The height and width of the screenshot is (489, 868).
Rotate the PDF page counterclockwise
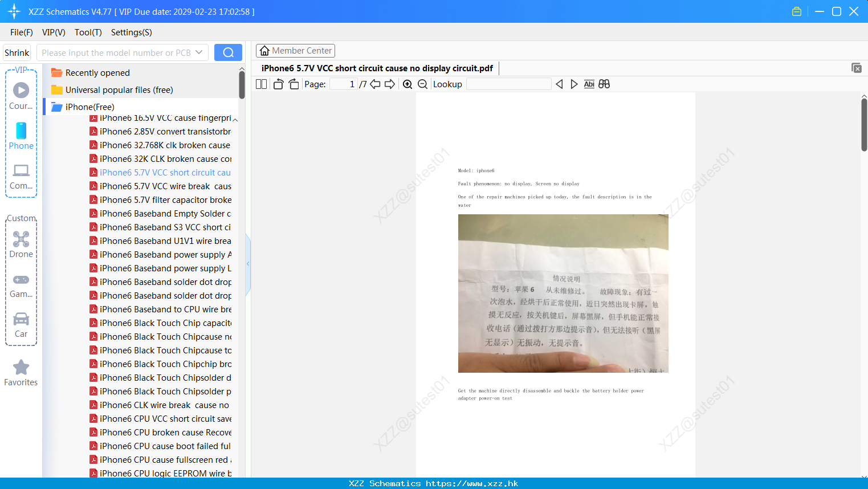click(278, 84)
